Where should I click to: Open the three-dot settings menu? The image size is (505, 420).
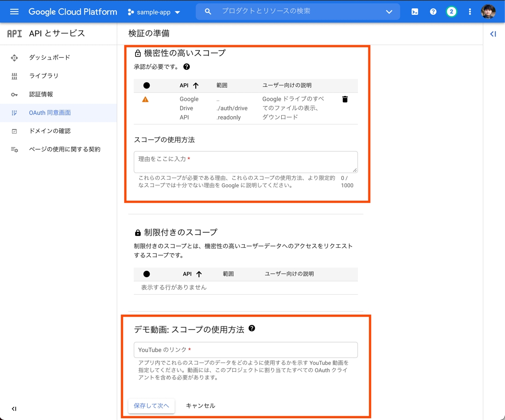tap(470, 12)
